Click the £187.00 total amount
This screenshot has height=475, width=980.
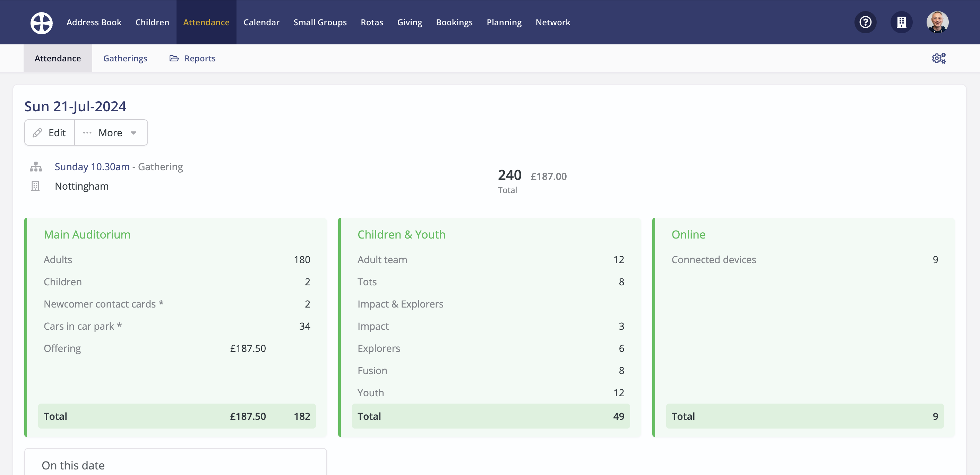(x=549, y=176)
